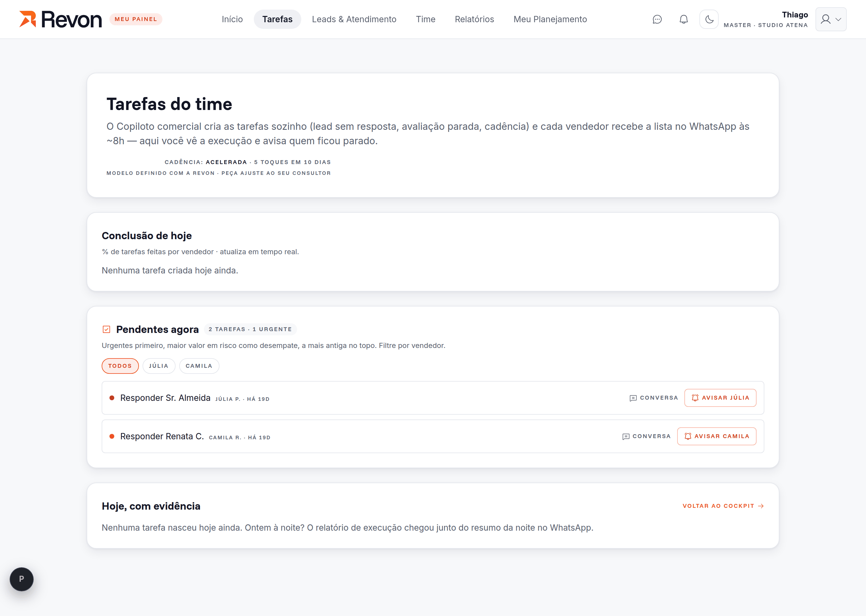This screenshot has width=866, height=616.
Task: Click the Avisar Júlia button
Action: click(720, 398)
